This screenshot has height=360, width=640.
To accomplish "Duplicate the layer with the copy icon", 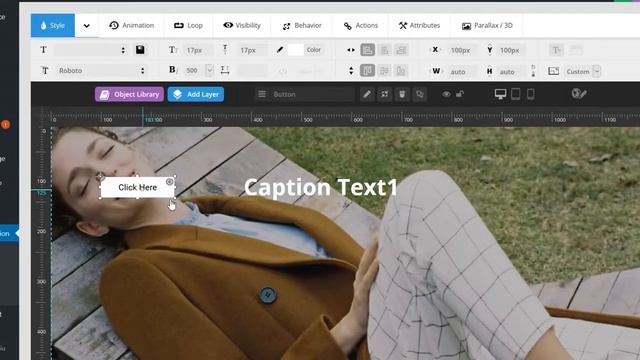I will tap(420, 94).
